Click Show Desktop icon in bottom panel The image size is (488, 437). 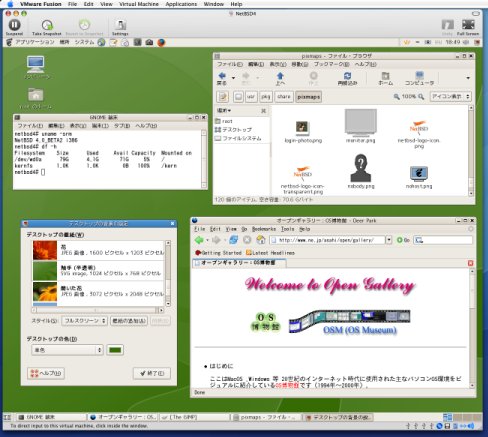[x=7, y=417]
